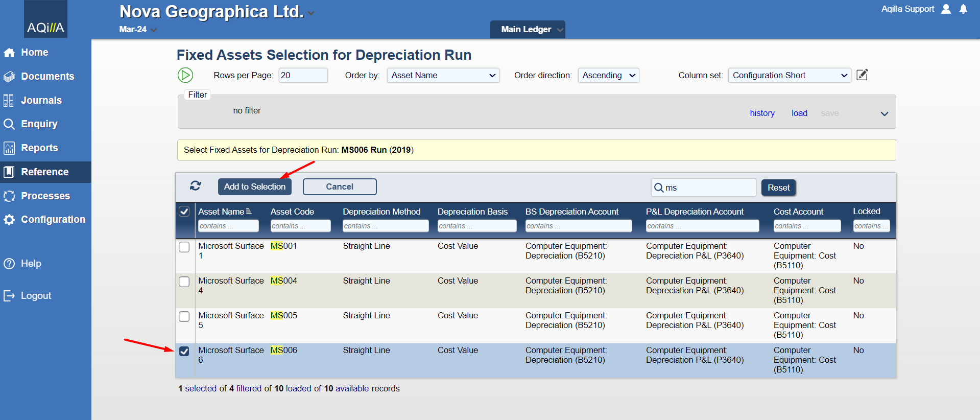This screenshot has height=420, width=980.
Task: Toggle the select-all checkbox in table header
Action: [184, 212]
